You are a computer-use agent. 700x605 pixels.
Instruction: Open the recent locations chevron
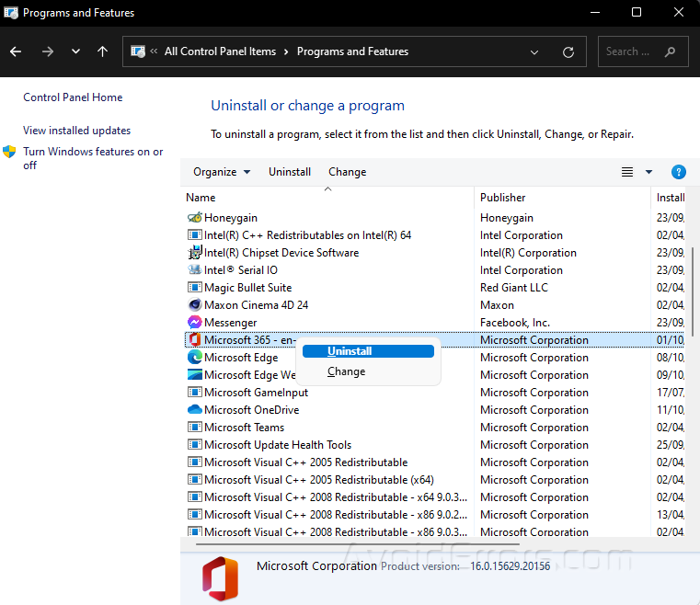[x=75, y=52]
